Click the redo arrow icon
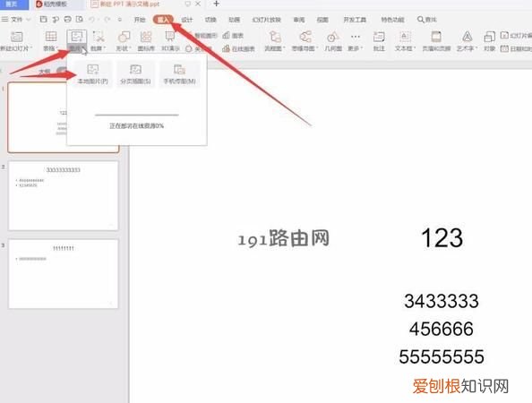 107,20
